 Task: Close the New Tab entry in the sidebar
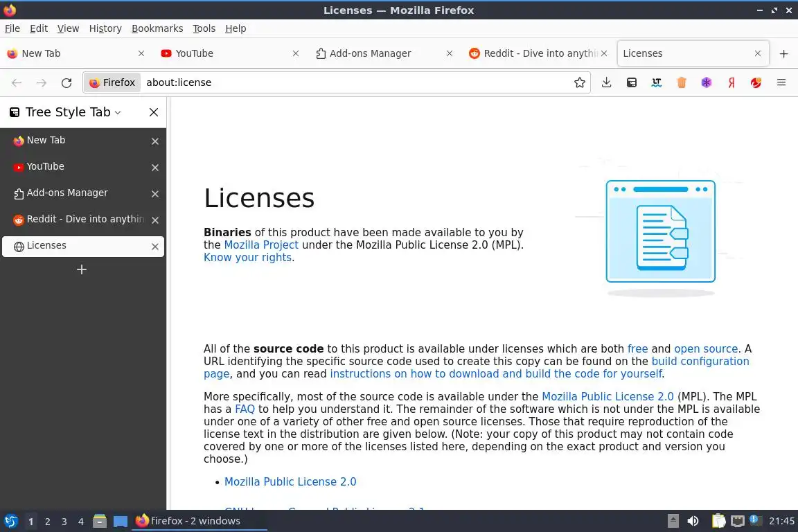point(155,141)
